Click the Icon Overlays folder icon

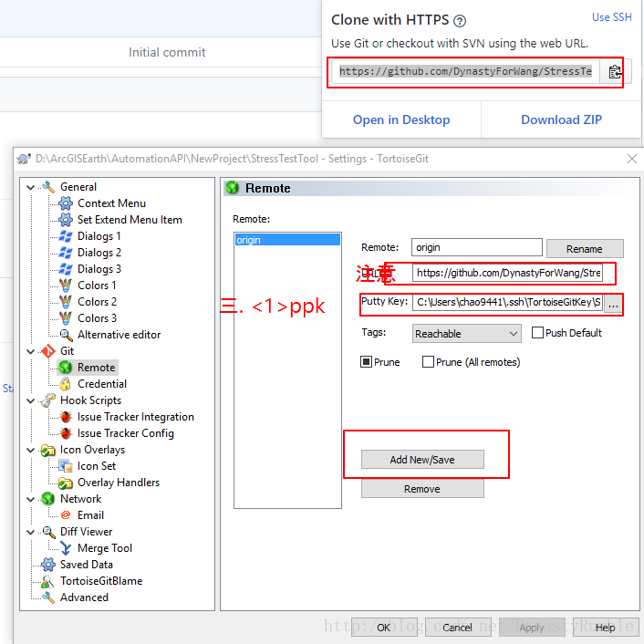[x=48, y=450]
